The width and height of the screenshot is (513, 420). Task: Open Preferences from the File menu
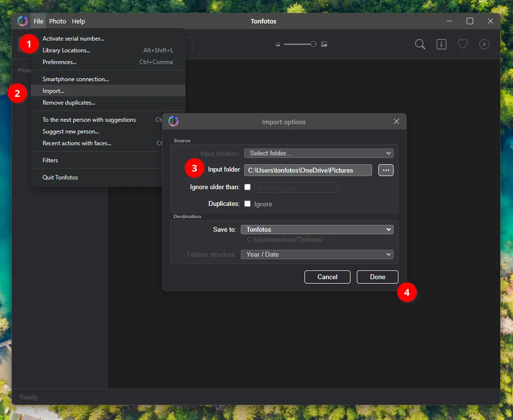click(x=108, y=62)
